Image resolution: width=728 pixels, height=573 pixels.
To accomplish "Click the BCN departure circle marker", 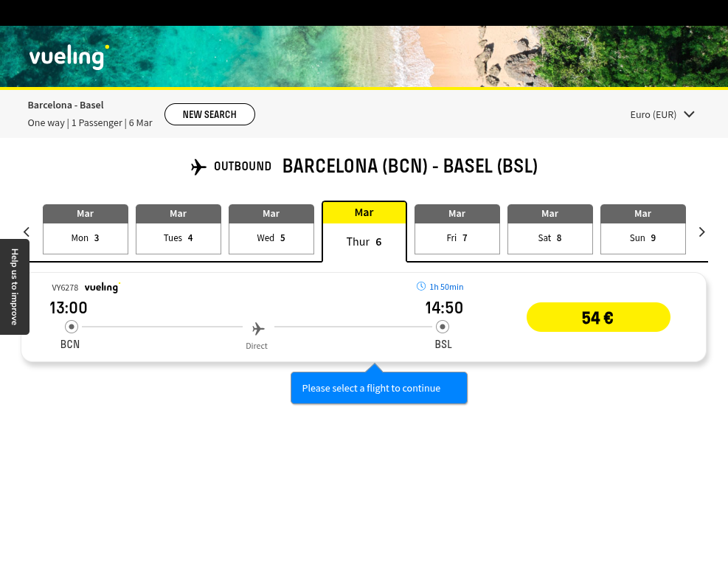I will pos(71,327).
